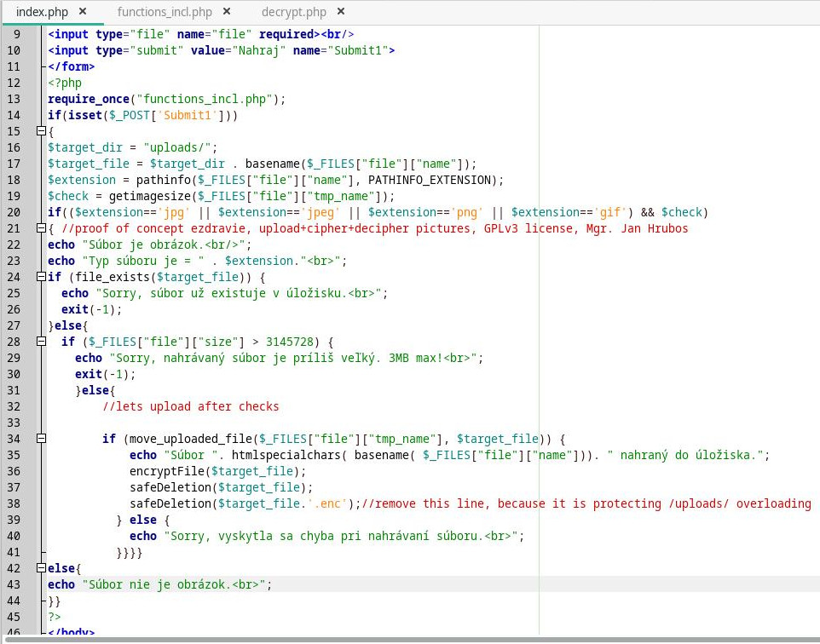Image resolution: width=820 pixels, height=644 pixels.
Task: Fold the file_exists if block at line 24
Action: tap(40, 277)
